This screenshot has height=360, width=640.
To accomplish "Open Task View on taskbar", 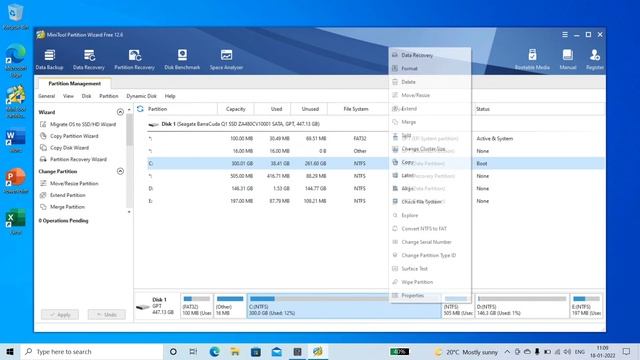I will pos(193,351).
